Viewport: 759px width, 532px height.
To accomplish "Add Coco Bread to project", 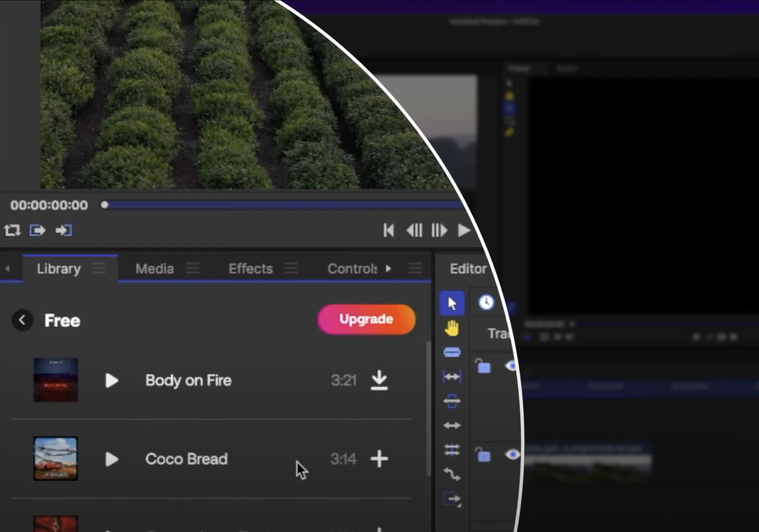I will pyautogui.click(x=379, y=459).
